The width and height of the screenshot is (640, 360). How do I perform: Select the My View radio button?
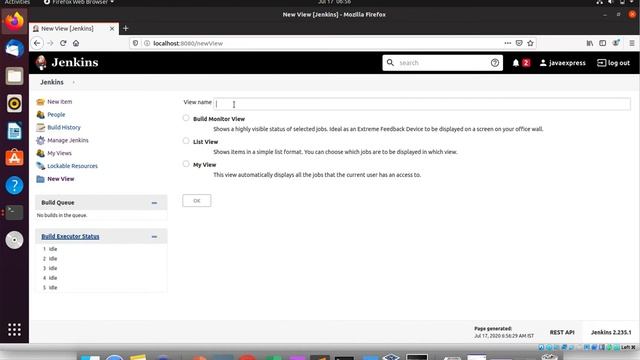tap(186, 164)
